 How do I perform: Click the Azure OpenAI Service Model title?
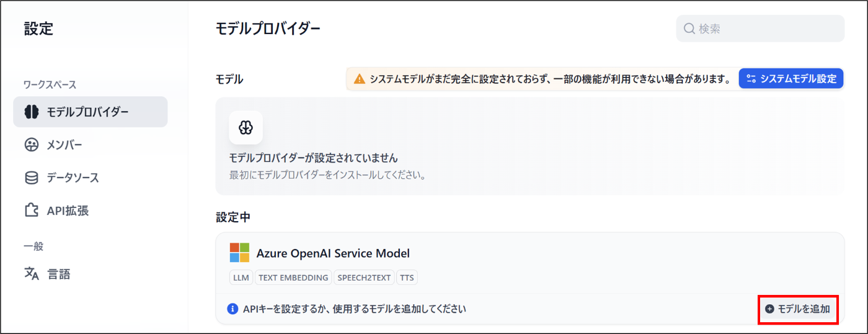333,253
